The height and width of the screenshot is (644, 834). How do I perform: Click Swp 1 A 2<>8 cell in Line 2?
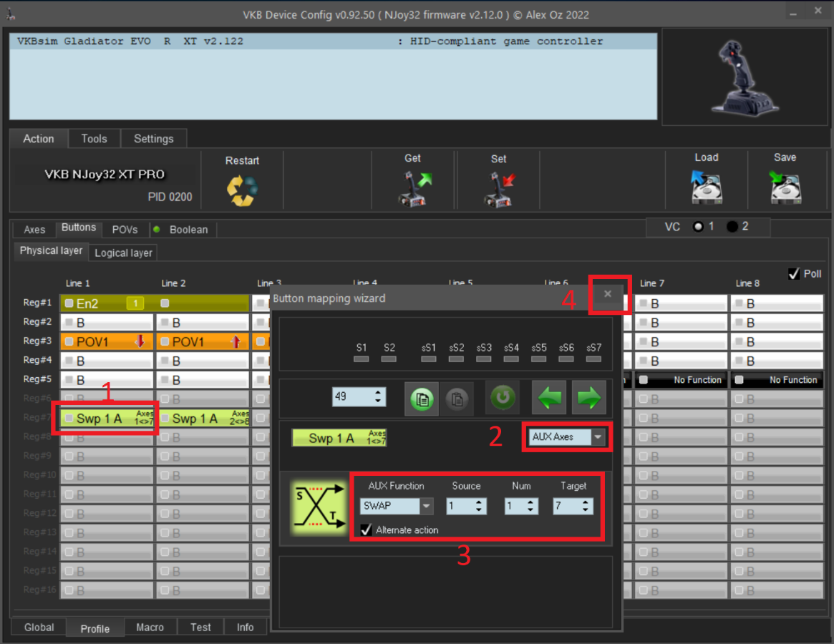[x=203, y=418]
